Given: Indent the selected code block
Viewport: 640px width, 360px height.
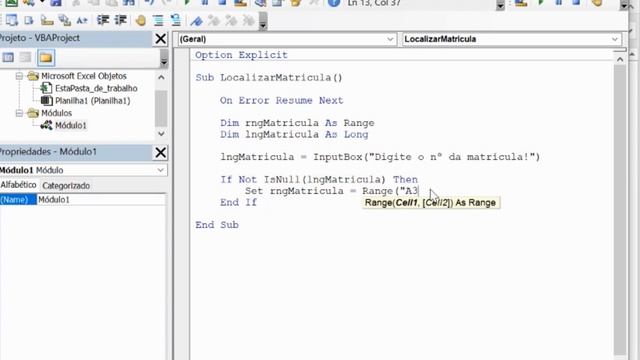Looking at the screenshot, I should (103, 20).
